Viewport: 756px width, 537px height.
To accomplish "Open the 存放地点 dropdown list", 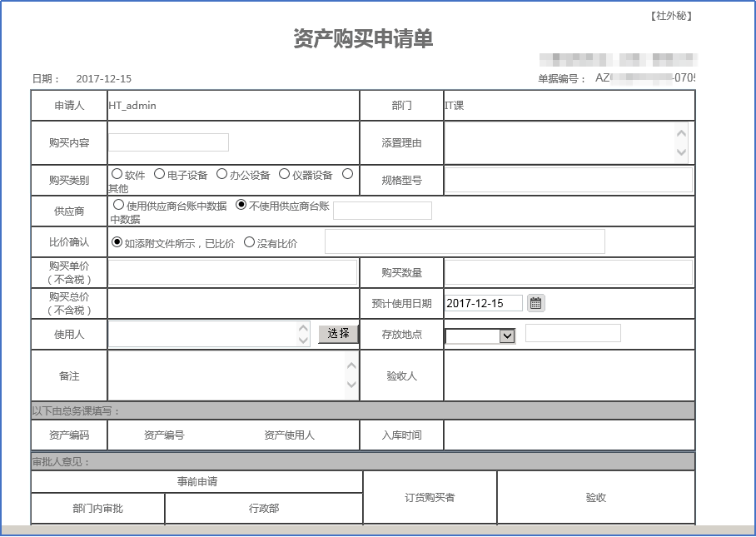I will tap(508, 336).
